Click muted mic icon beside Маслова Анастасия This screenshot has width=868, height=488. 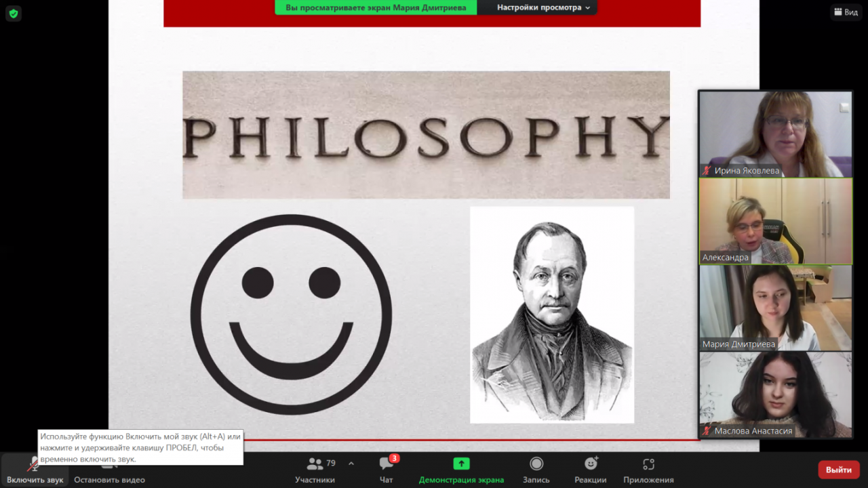(x=707, y=431)
